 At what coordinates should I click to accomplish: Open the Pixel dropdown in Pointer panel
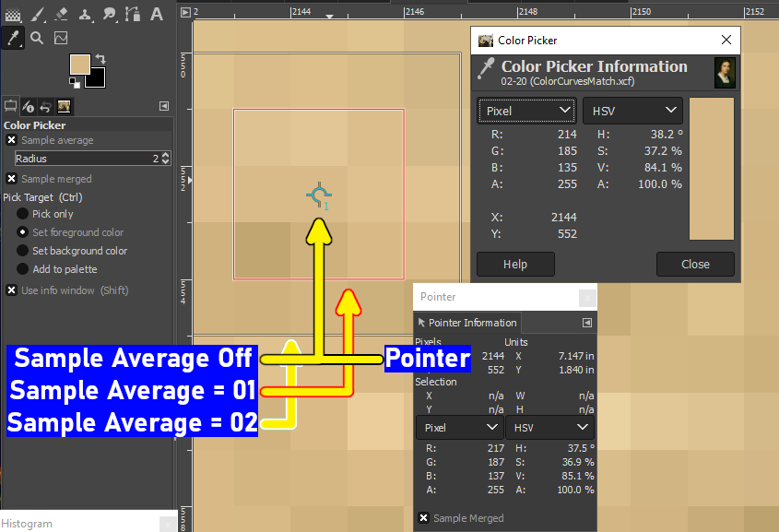click(x=458, y=428)
